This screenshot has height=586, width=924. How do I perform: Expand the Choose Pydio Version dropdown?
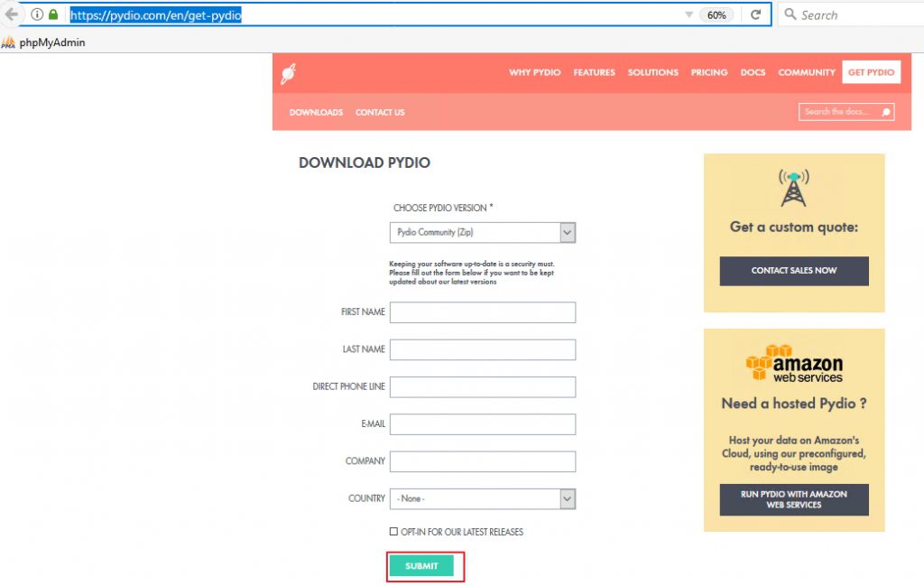[x=567, y=233]
